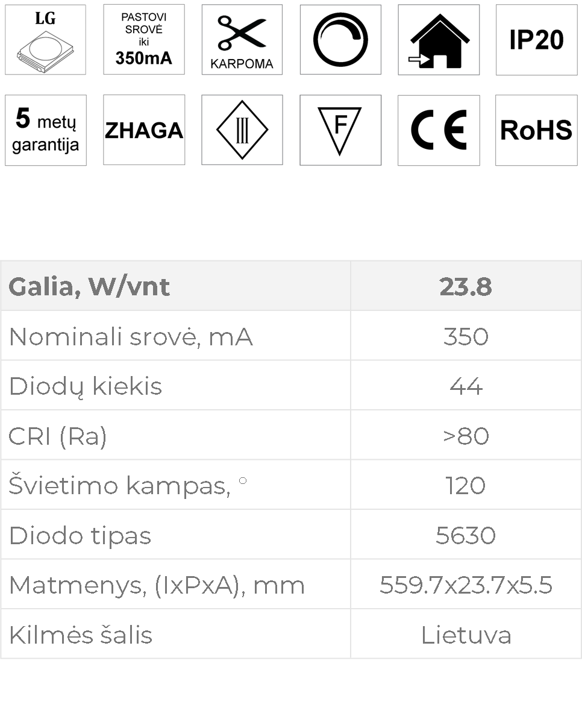Click the F triangle mounting symbol

(x=340, y=130)
